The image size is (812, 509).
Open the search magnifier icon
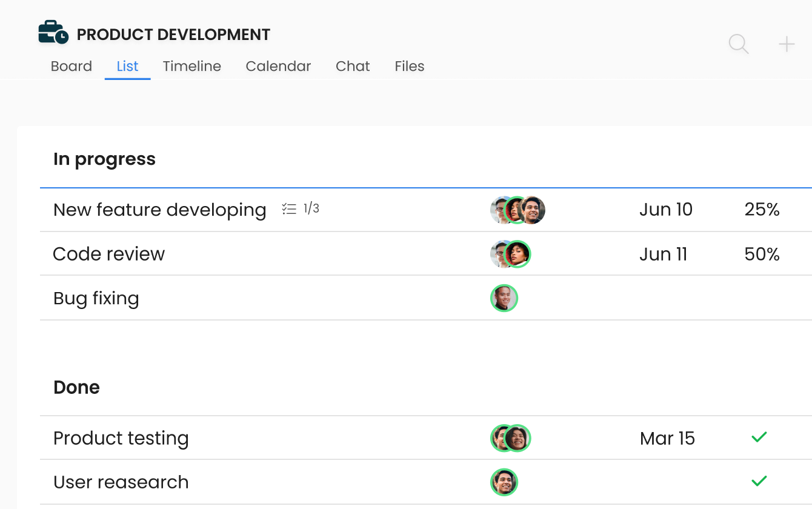coord(739,44)
